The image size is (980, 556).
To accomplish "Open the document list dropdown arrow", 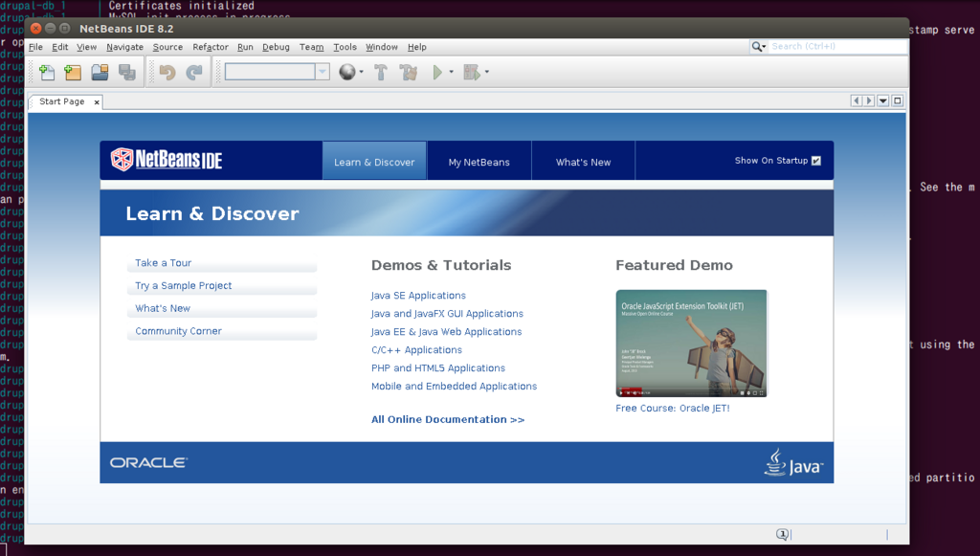I will [x=883, y=100].
